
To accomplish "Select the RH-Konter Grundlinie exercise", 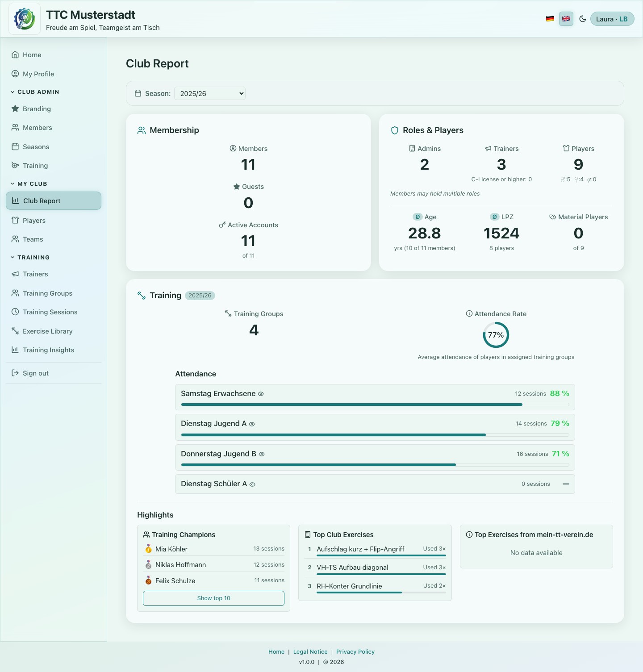I will pyautogui.click(x=375, y=588).
